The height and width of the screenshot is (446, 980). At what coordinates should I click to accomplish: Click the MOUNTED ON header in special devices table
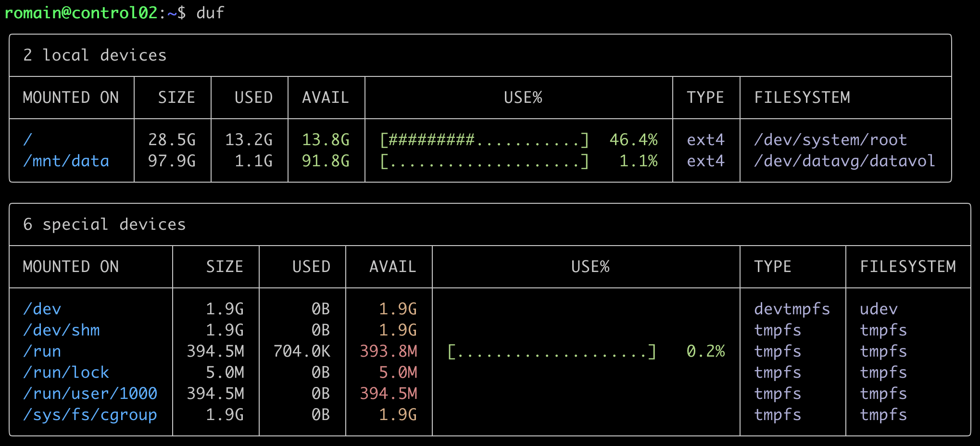pyautogui.click(x=71, y=267)
